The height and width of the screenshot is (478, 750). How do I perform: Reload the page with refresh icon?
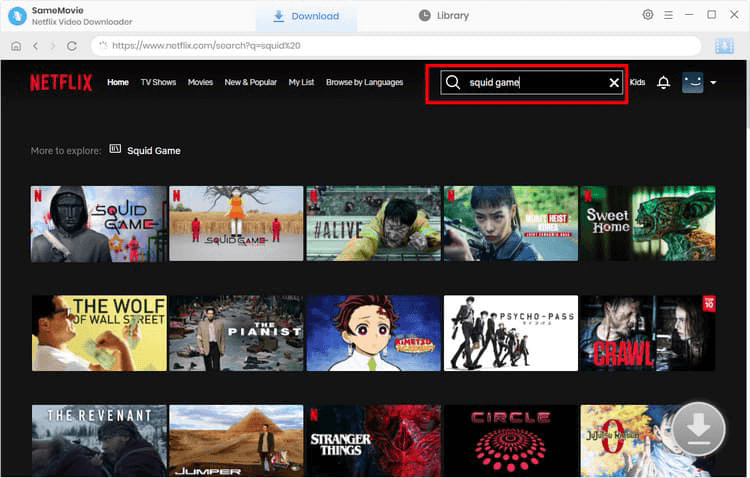click(x=72, y=46)
